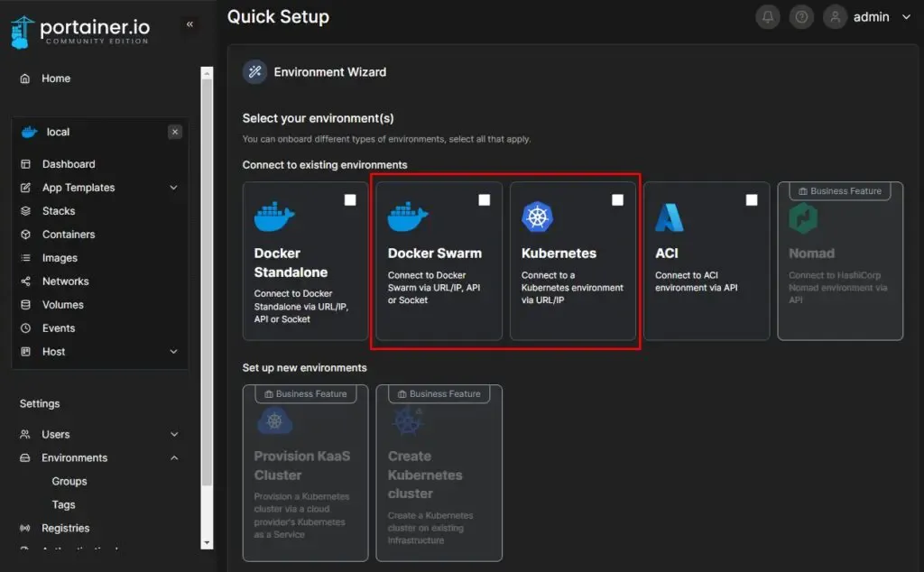The image size is (924, 572).
Task: Open Tags under Environments
Action: (x=63, y=505)
